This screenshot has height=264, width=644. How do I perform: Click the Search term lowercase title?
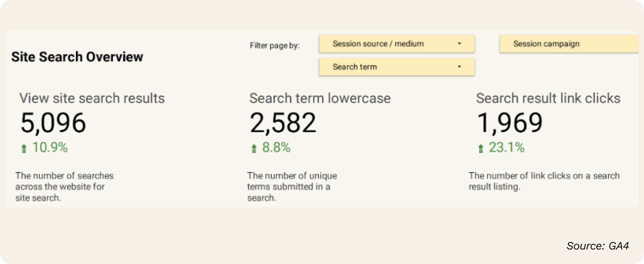tap(320, 98)
